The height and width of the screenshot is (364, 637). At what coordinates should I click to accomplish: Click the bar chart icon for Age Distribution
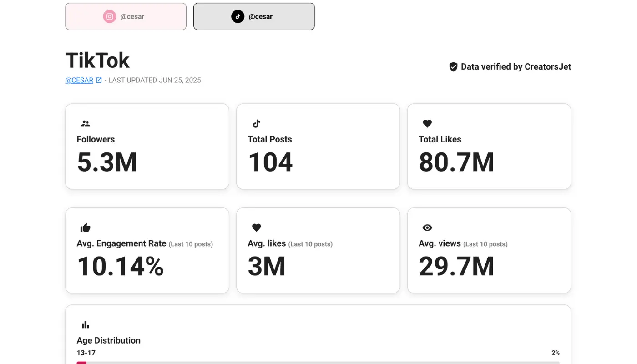[86, 325]
